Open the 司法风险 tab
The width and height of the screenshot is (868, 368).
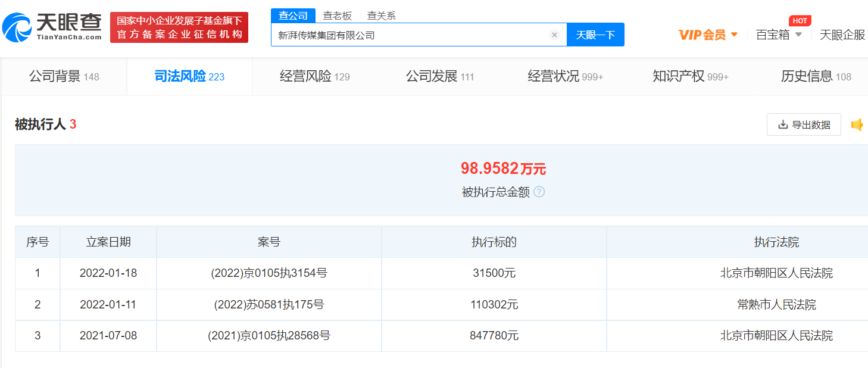(x=189, y=77)
